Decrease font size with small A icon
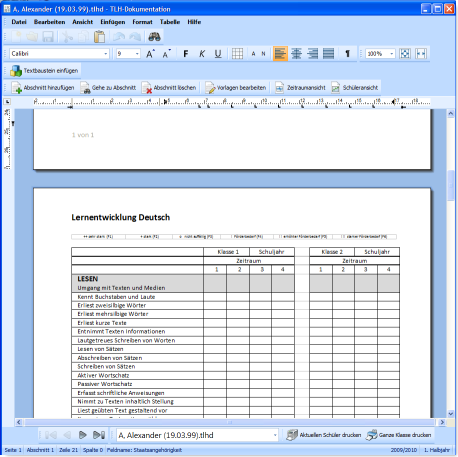 166,54
